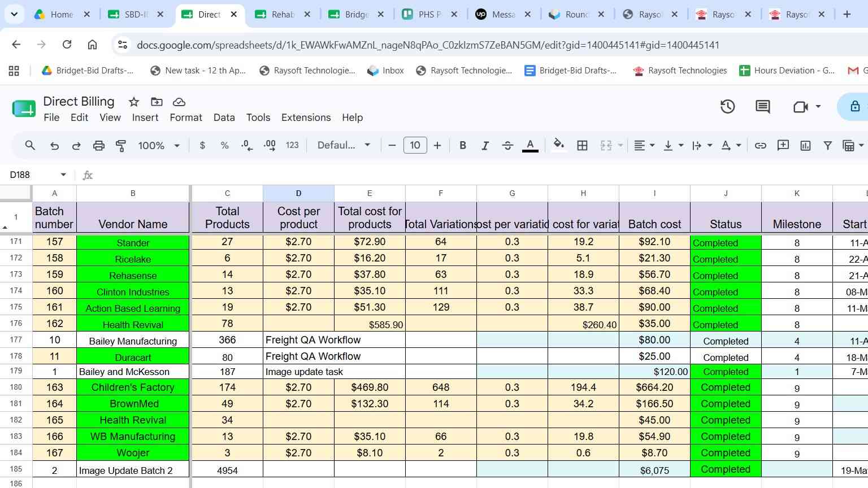Open the Extensions menu

pyautogui.click(x=306, y=117)
